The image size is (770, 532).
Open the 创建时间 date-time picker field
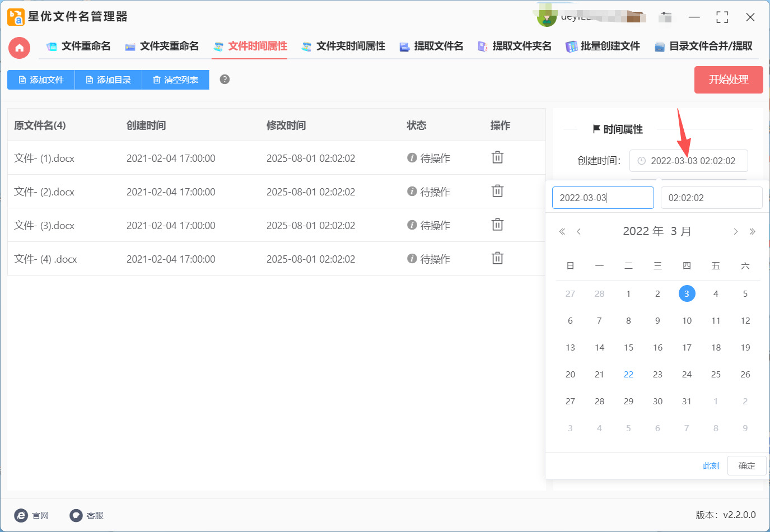[x=689, y=161]
